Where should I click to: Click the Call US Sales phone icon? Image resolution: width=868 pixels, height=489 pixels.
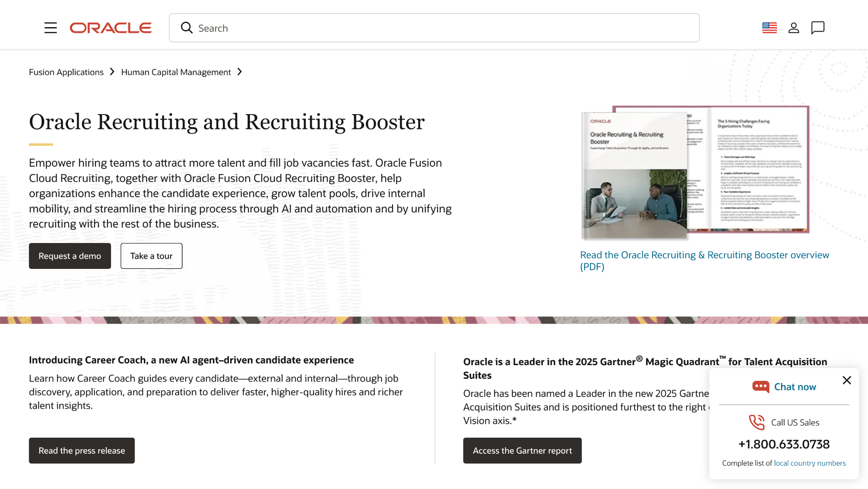pos(757,422)
